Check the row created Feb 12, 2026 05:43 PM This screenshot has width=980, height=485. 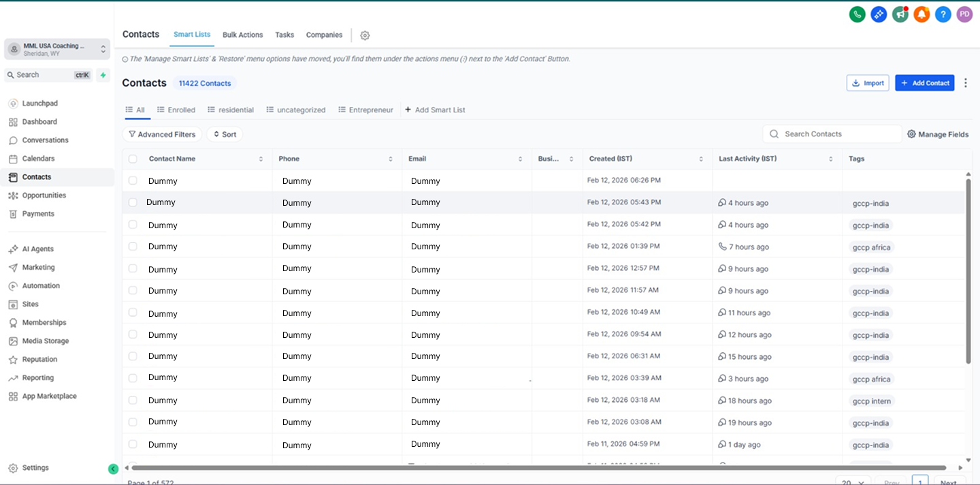(133, 202)
